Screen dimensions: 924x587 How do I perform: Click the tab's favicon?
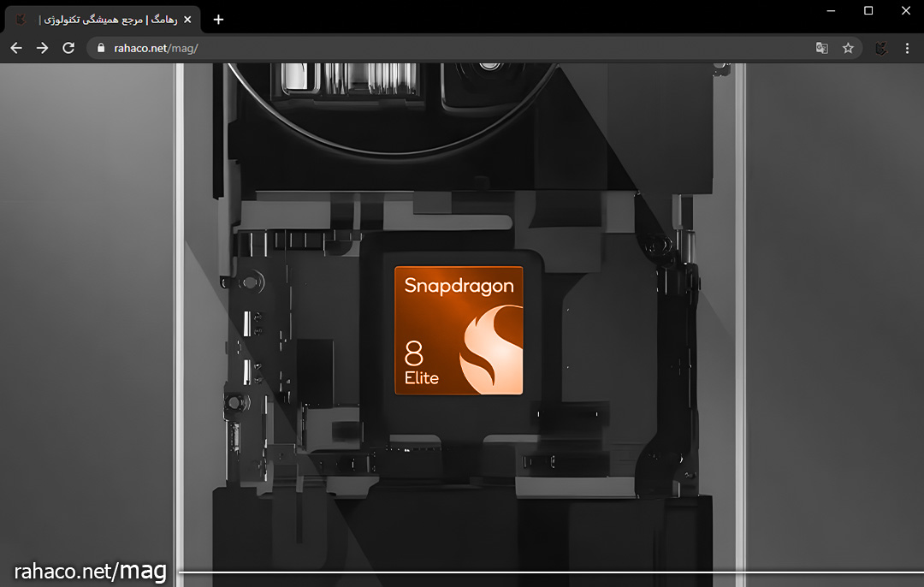click(x=21, y=19)
